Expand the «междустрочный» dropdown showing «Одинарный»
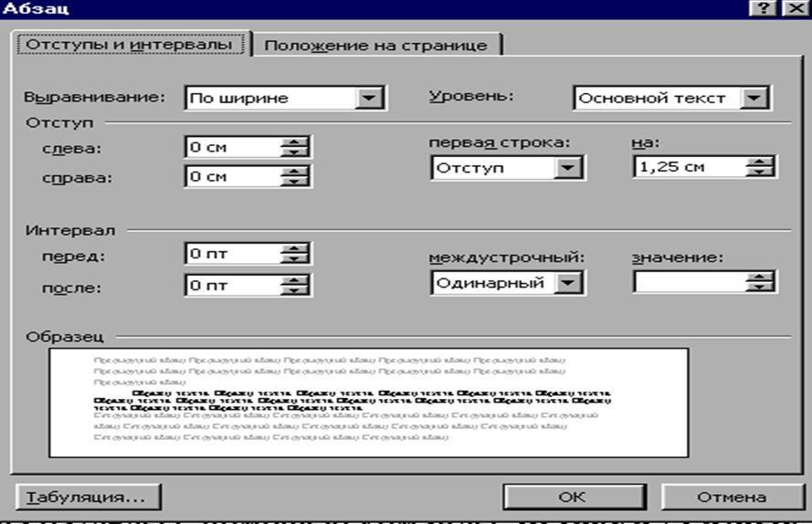The image size is (812, 524). (x=508, y=283)
